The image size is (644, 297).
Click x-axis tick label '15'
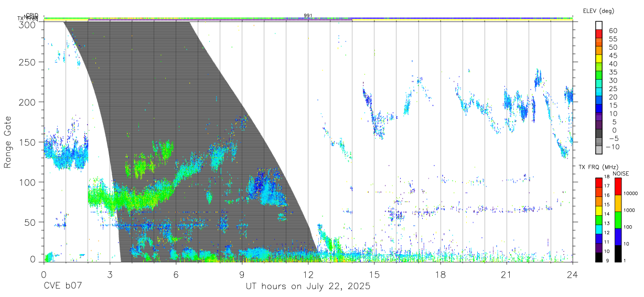coord(374,274)
